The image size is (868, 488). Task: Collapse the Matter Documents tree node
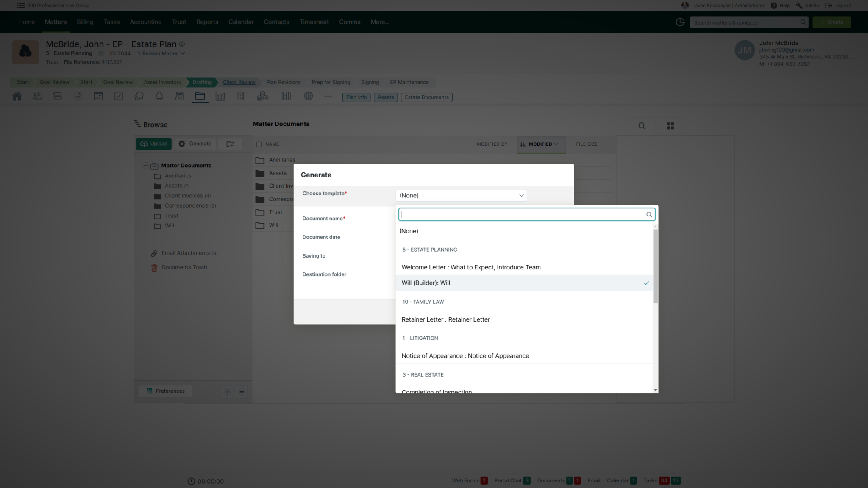point(145,166)
